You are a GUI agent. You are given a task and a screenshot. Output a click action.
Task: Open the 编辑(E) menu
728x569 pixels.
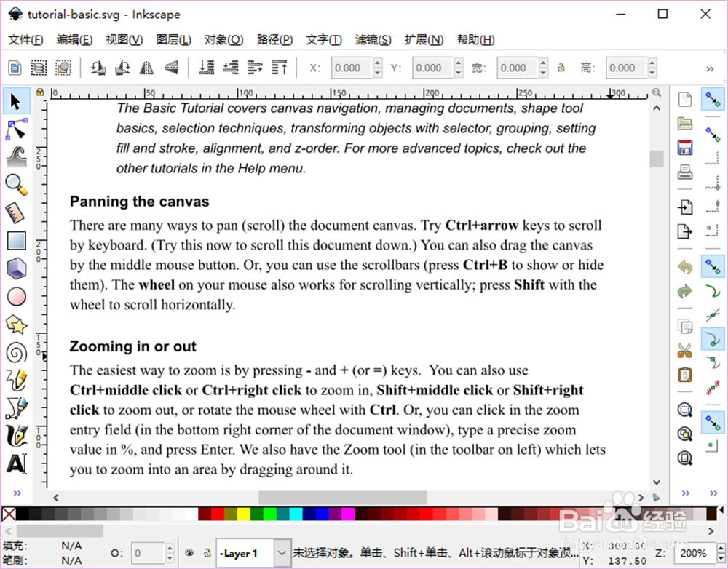(74, 40)
